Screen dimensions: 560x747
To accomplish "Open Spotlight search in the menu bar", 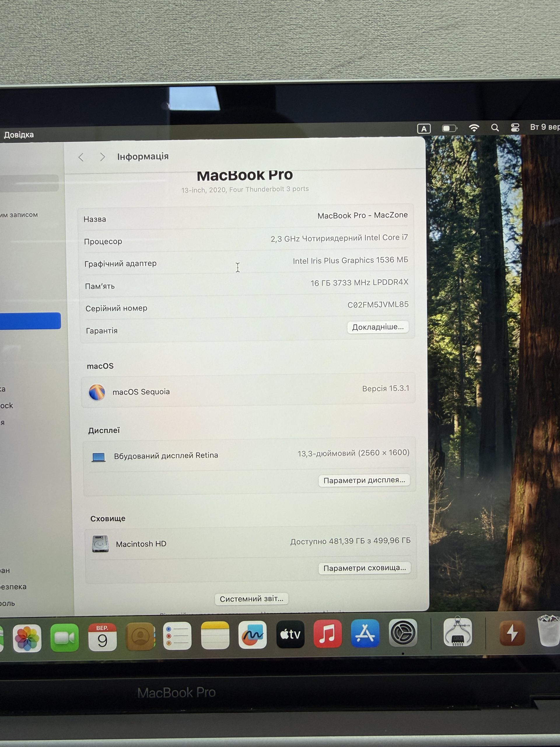I will point(495,127).
